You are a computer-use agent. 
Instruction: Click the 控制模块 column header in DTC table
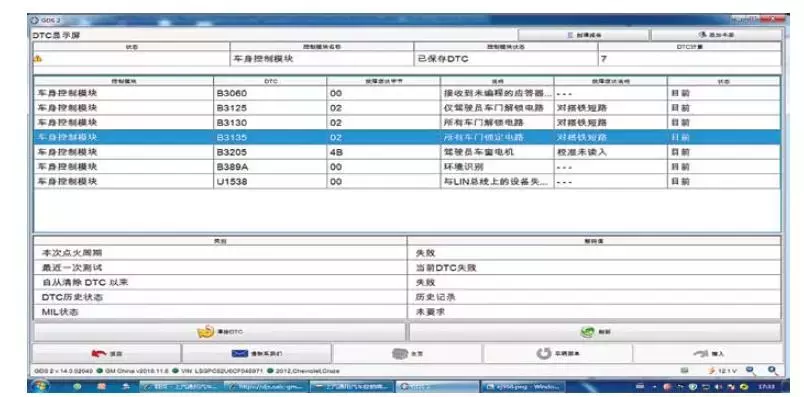click(124, 81)
